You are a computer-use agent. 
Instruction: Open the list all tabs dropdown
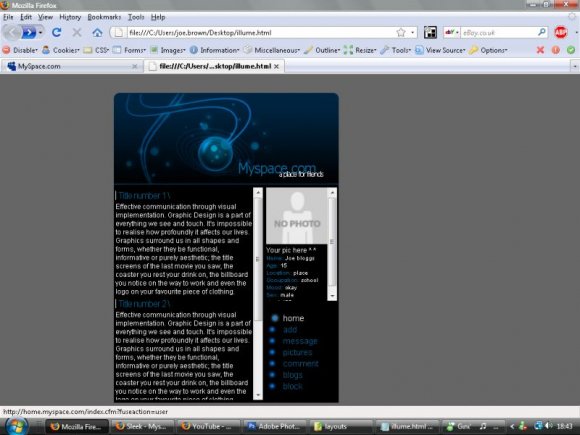574,66
